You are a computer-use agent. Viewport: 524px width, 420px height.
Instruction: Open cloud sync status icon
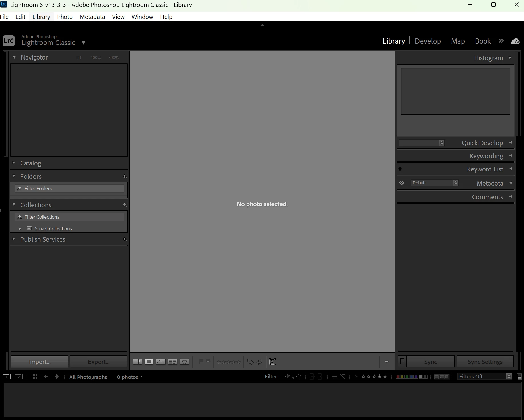click(x=515, y=41)
